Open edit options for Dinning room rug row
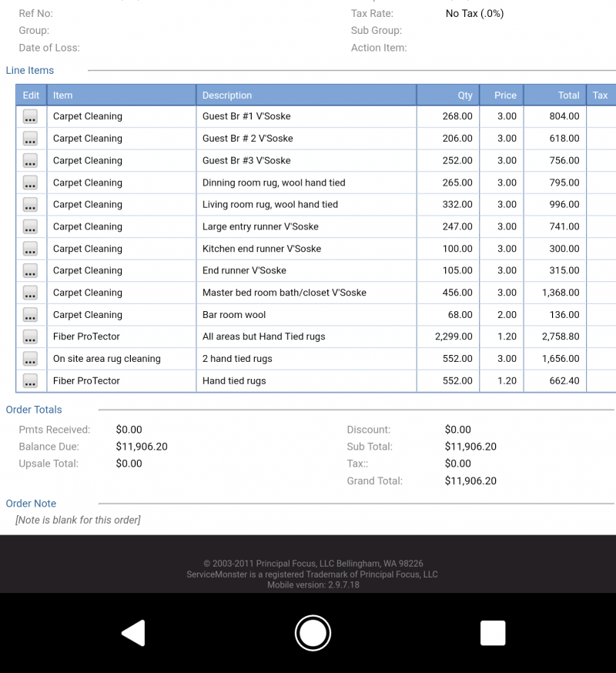 30,182
